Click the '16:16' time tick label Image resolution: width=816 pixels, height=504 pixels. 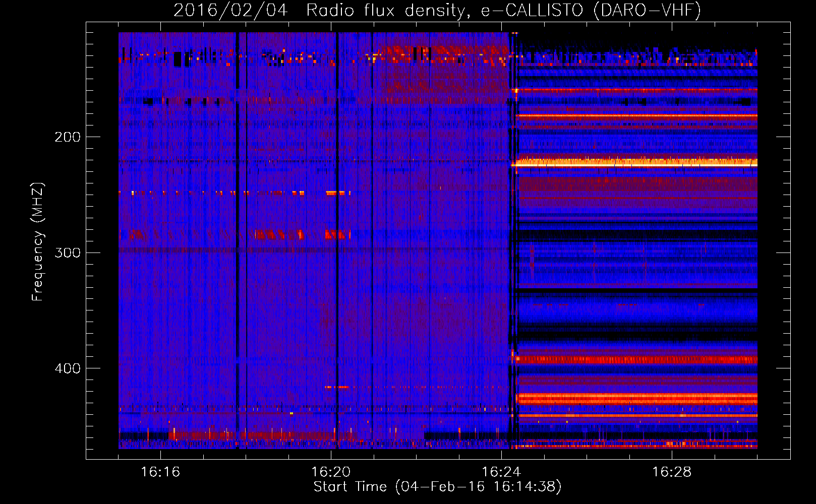point(160,472)
